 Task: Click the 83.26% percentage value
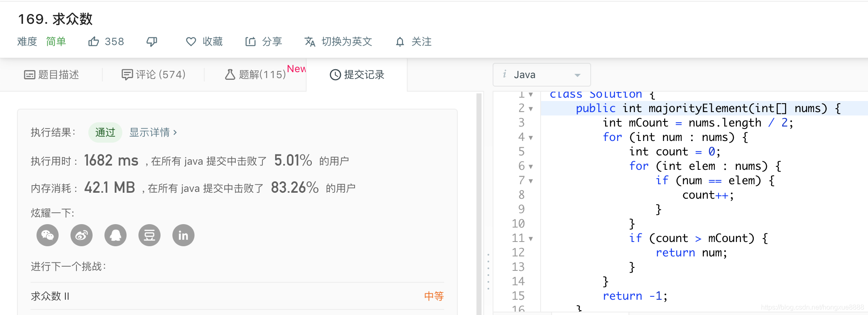tap(295, 187)
